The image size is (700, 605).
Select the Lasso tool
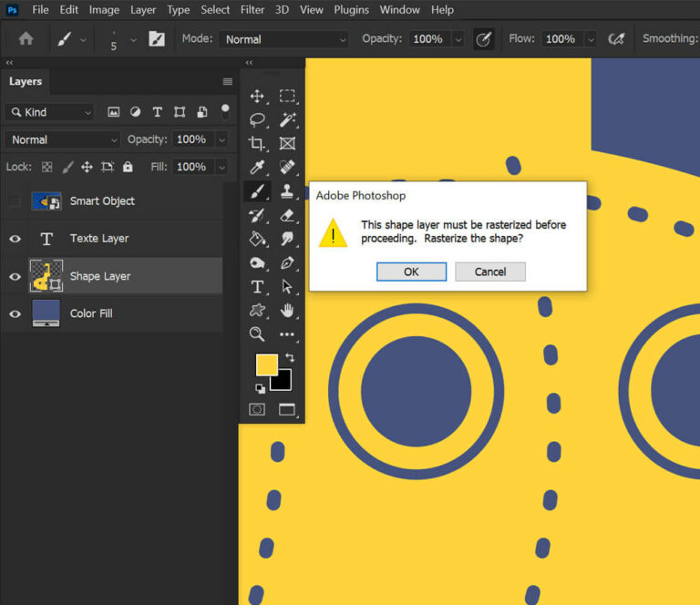click(x=257, y=119)
